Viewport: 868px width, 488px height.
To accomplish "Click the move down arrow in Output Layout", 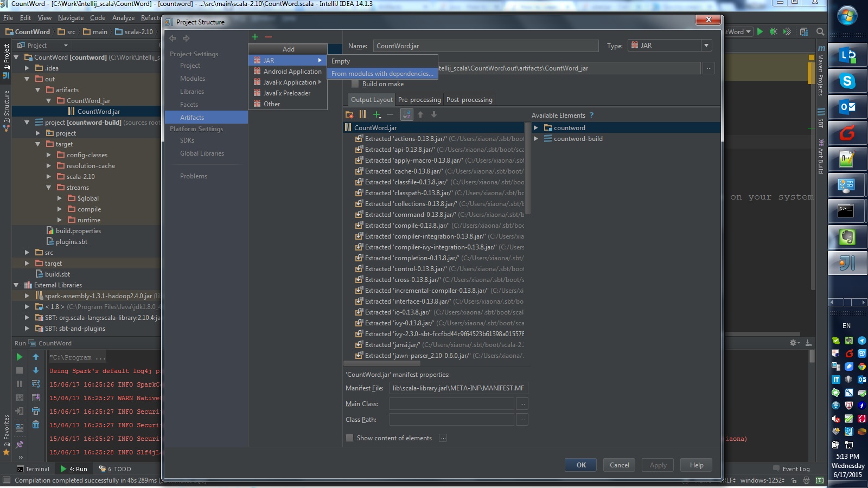I will [x=434, y=114].
